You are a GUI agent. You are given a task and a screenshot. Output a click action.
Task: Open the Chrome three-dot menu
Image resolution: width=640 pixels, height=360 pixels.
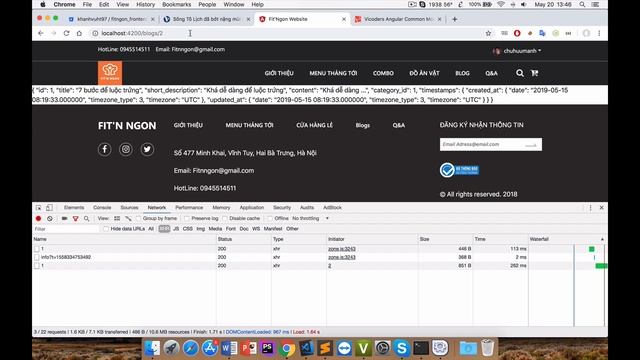(599, 33)
